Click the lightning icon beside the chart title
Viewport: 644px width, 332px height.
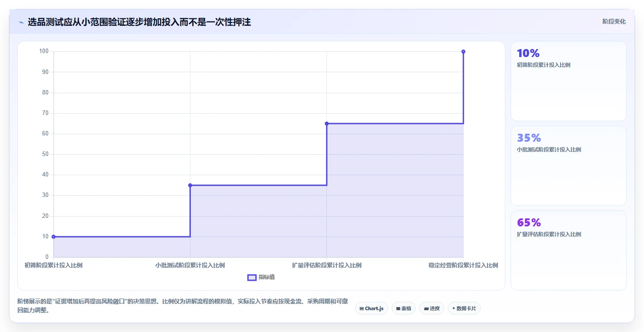[x=21, y=22]
